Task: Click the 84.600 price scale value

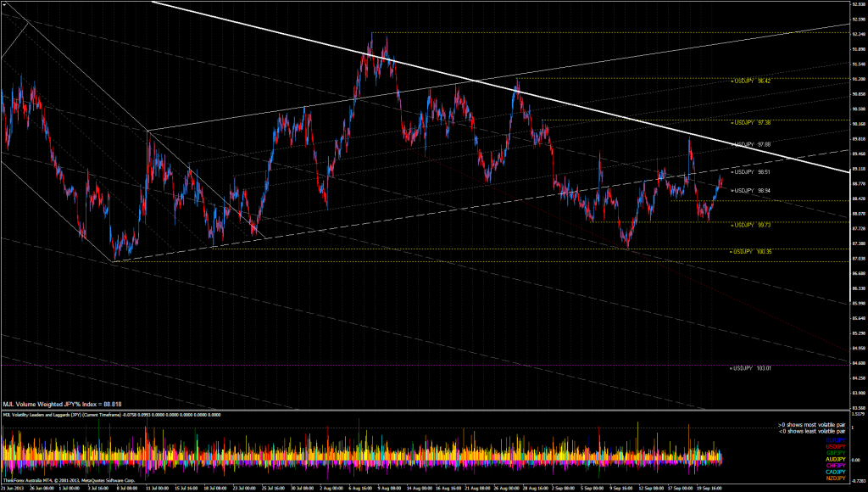Action: pyautogui.click(x=860, y=363)
